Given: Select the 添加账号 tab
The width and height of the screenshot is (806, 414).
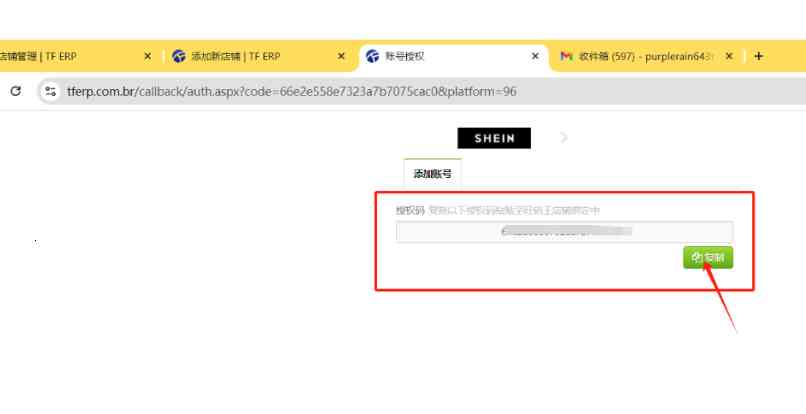Looking at the screenshot, I should 432,174.
